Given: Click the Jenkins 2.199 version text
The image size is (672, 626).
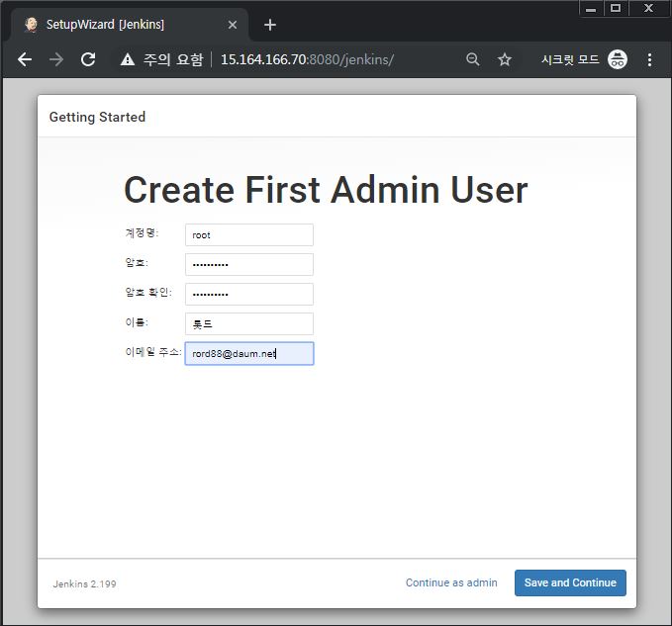Looking at the screenshot, I should click(x=84, y=584).
